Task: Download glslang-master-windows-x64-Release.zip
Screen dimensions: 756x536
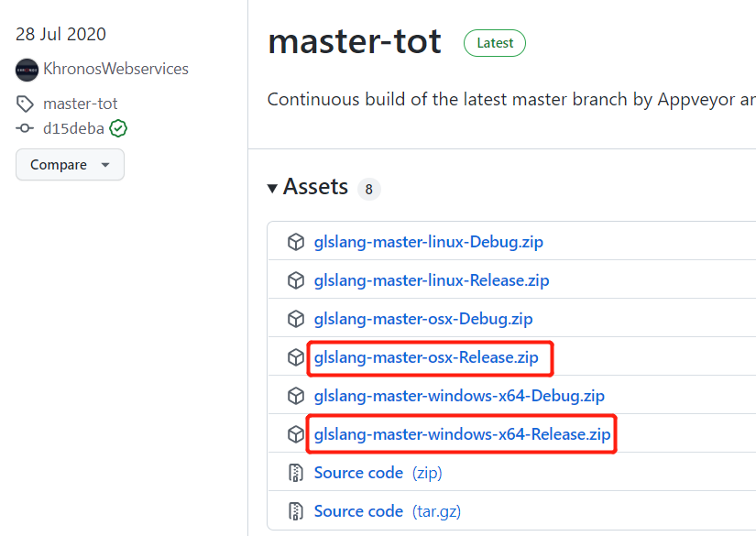Action: point(463,434)
